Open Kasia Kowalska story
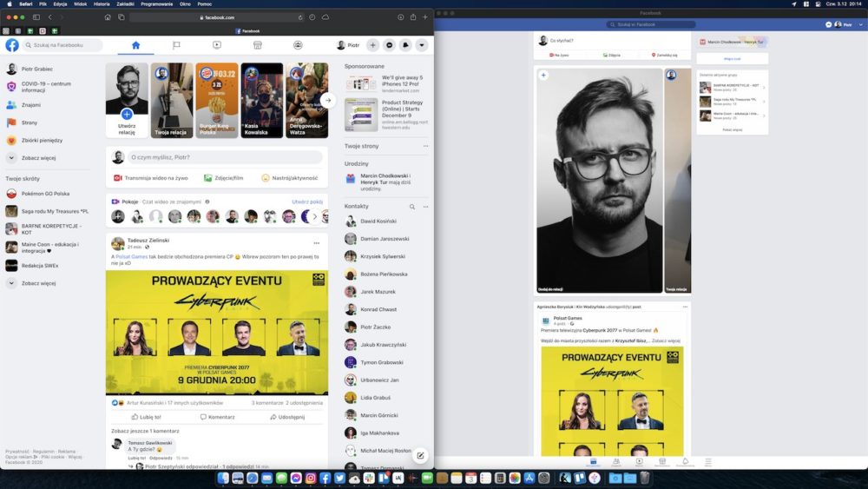The image size is (868, 489). (262, 100)
